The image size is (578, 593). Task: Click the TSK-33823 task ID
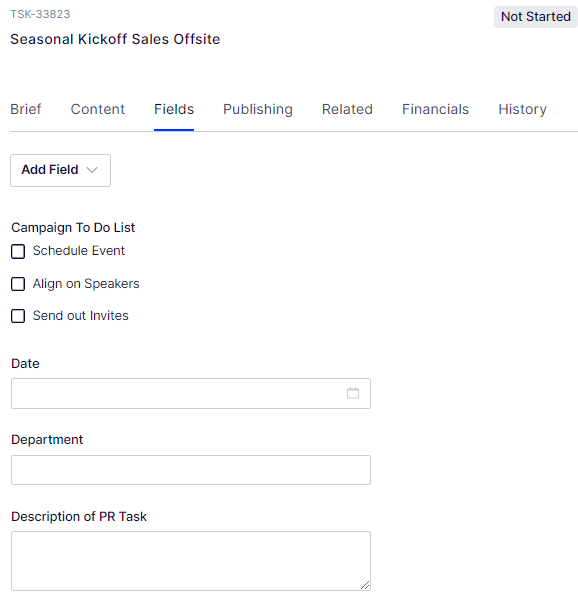(40, 14)
